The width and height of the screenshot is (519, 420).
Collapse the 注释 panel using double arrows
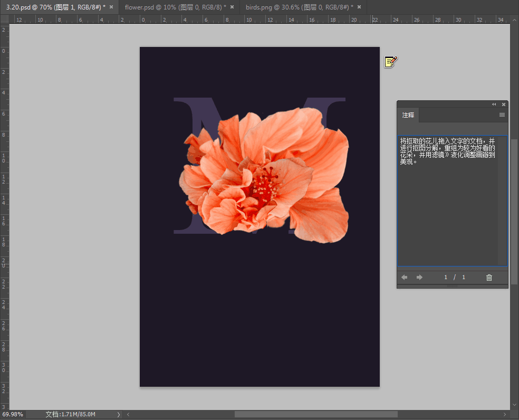pyautogui.click(x=494, y=104)
